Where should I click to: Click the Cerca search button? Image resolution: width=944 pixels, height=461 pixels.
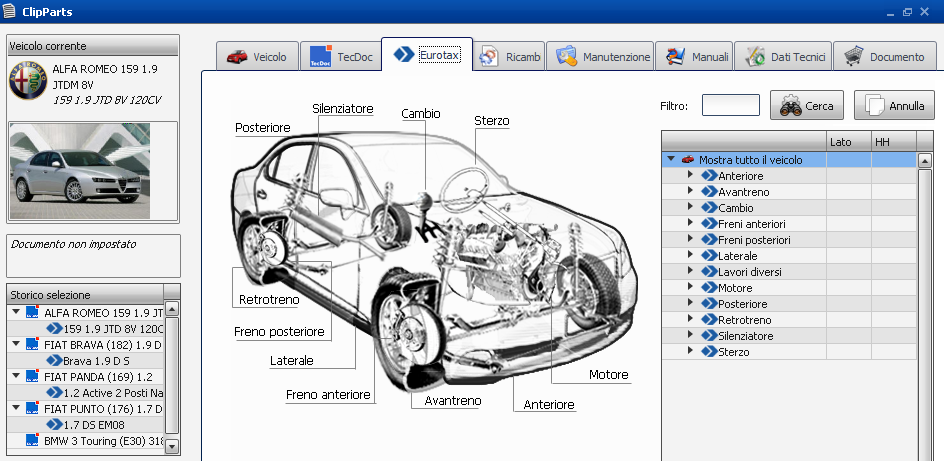(x=807, y=106)
